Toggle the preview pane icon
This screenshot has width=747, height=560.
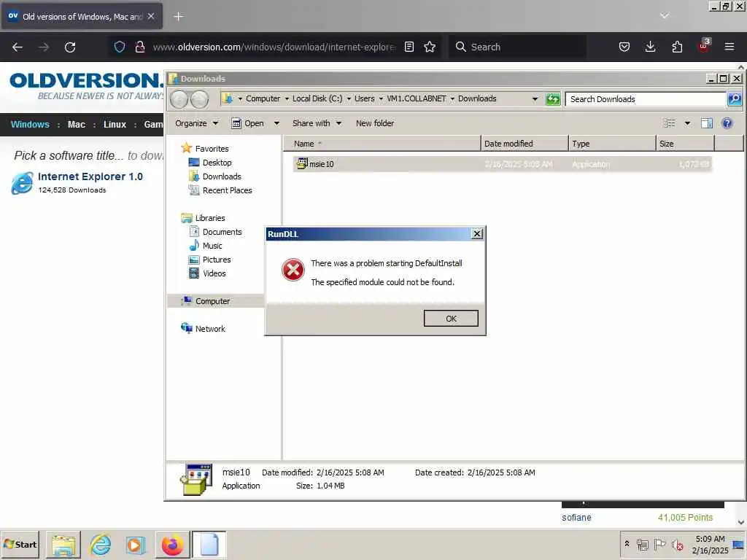(706, 123)
